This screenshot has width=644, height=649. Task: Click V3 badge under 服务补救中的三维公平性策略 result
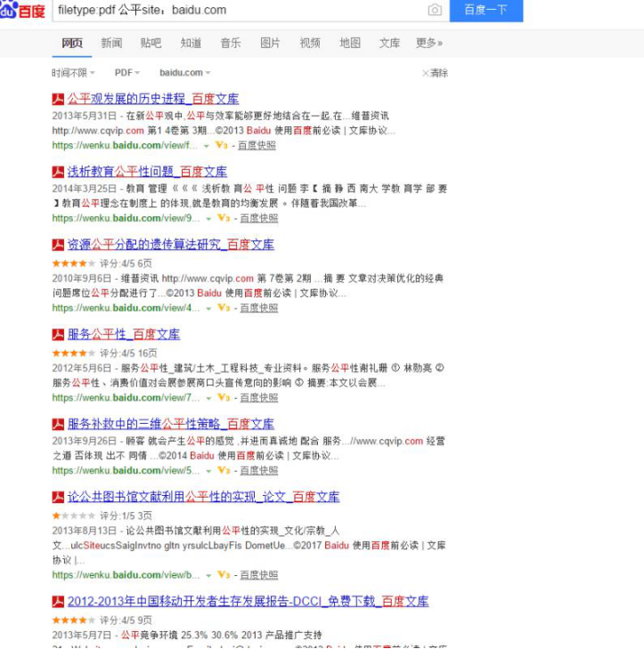click(224, 471)
